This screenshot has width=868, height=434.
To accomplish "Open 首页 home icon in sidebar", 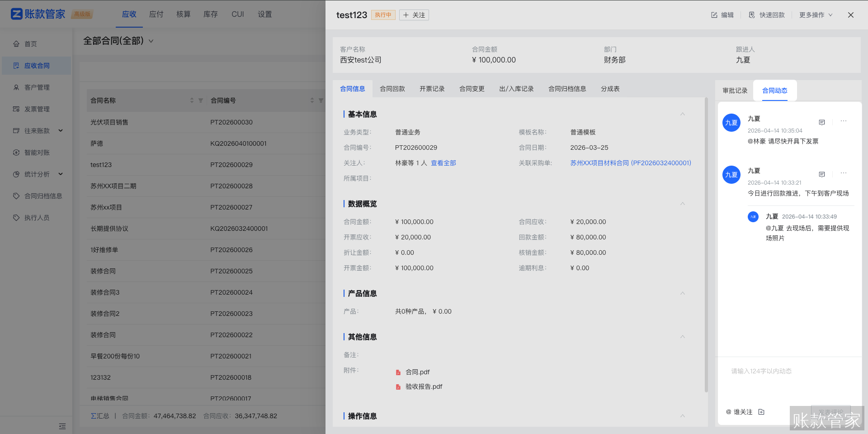I will pos(16,44).
